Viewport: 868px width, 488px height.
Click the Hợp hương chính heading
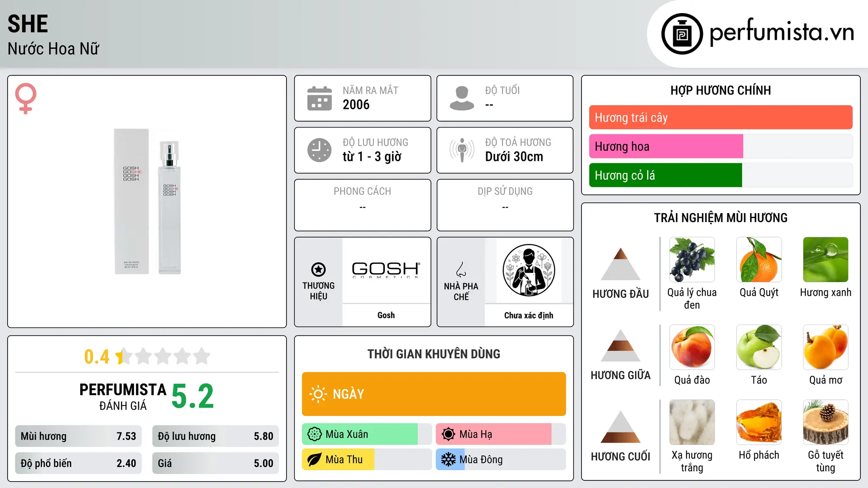pos(721,90)
